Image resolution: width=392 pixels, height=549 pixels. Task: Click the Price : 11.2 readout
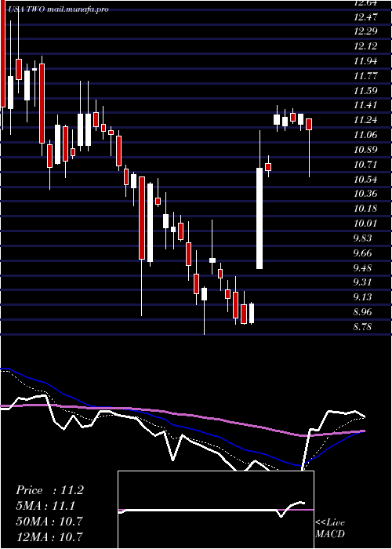(49, 490)
